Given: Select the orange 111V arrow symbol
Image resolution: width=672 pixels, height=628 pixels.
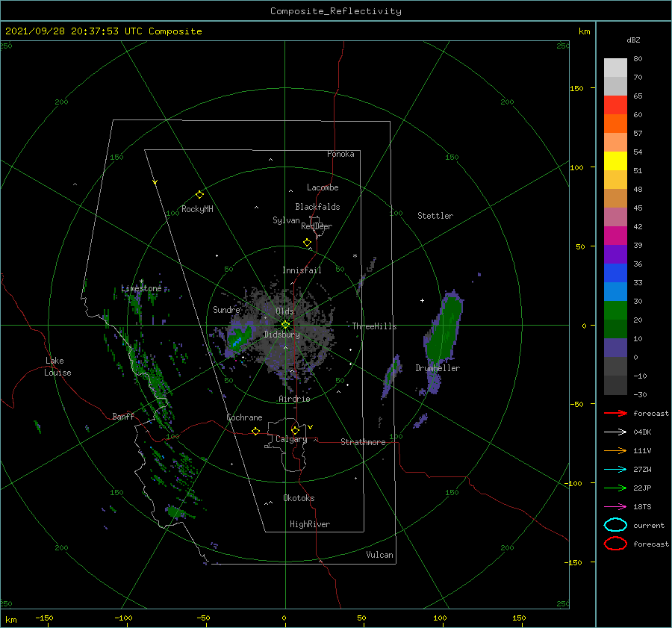Looking at the screenshot, I should [615, 450].
